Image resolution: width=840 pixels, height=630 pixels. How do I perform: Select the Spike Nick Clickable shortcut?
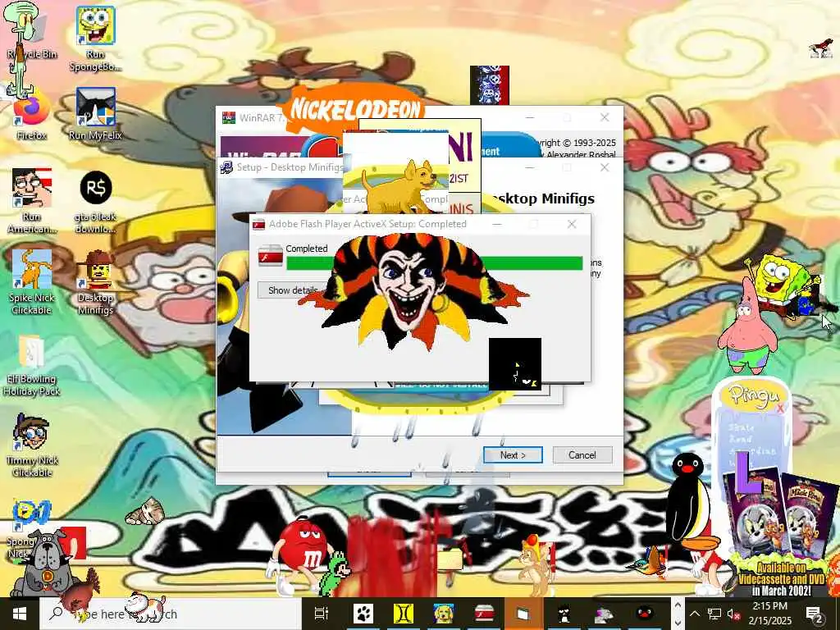pos(32,282)
